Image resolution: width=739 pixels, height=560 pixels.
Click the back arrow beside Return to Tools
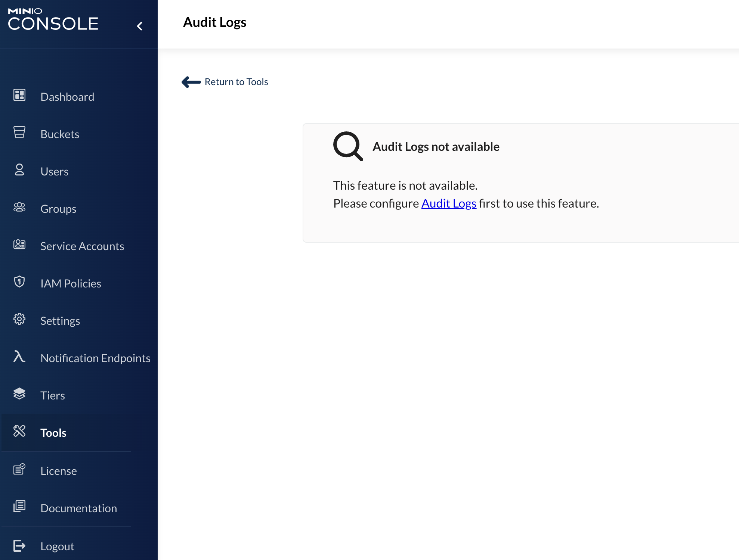[x=191, y=82]
